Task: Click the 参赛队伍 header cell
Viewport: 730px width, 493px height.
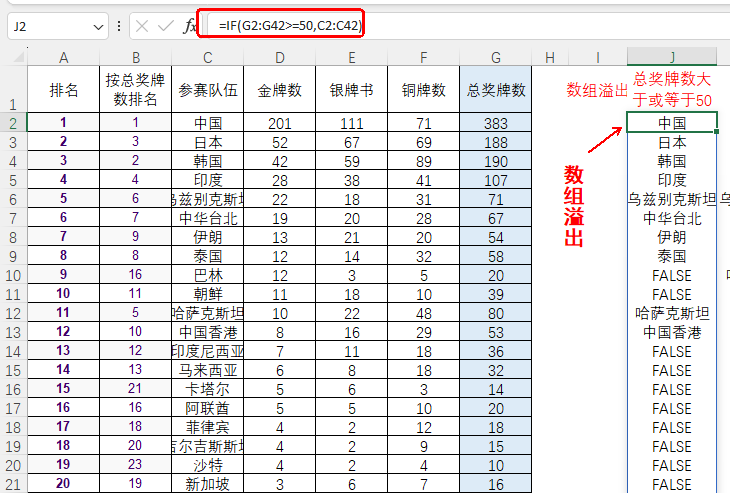Action: [x=208, y=89]
